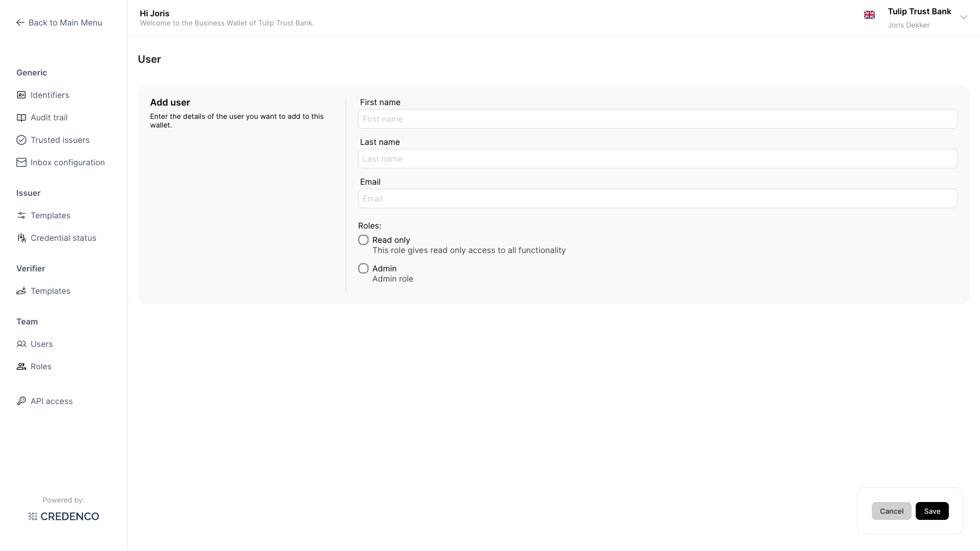Image resolution: width=980 pixels, height=551 pixels.
Task: Click the Roles people icon
Action: 21,366
